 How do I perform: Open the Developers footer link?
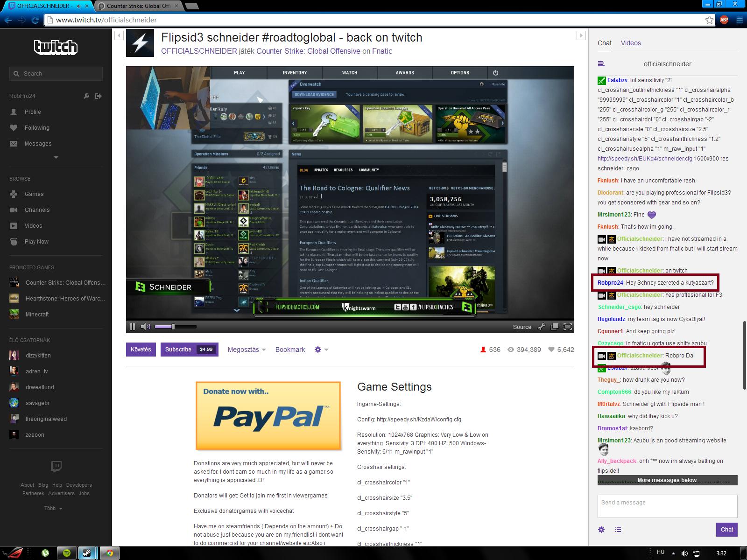point(79,485)
